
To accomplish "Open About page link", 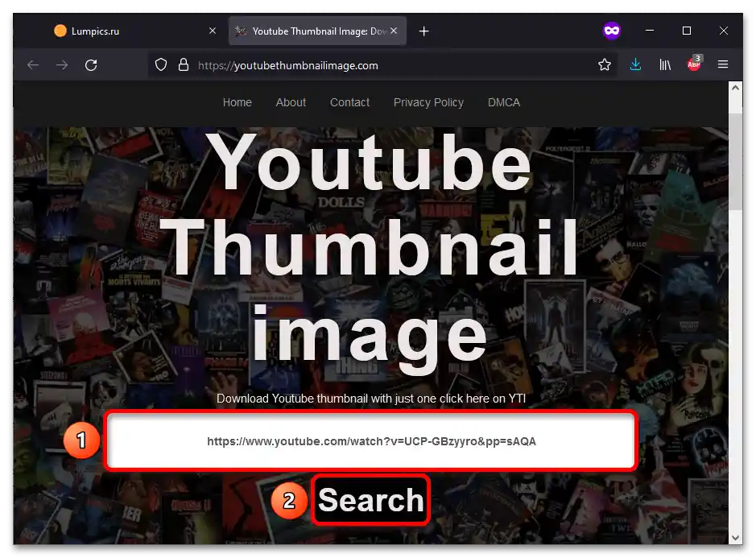I will 291,102.
